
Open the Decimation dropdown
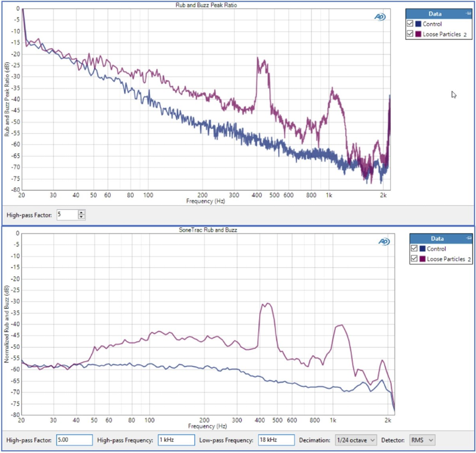[355, 440]
